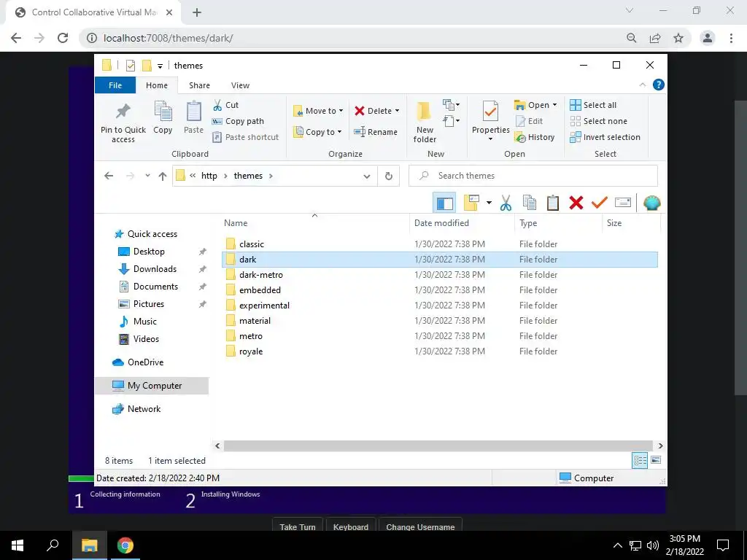Click Pin to Quick access icon
747x560 pixels.
point(123,112)
